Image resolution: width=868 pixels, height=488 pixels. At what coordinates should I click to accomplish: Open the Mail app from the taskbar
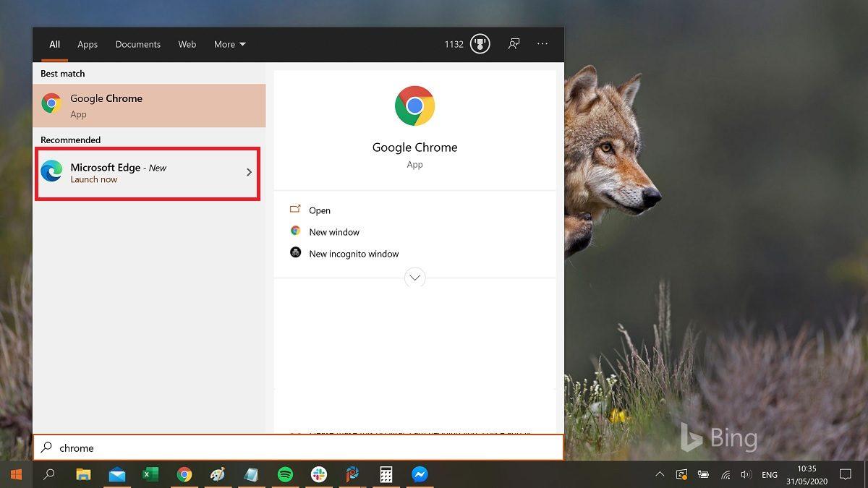click(117, 475)
